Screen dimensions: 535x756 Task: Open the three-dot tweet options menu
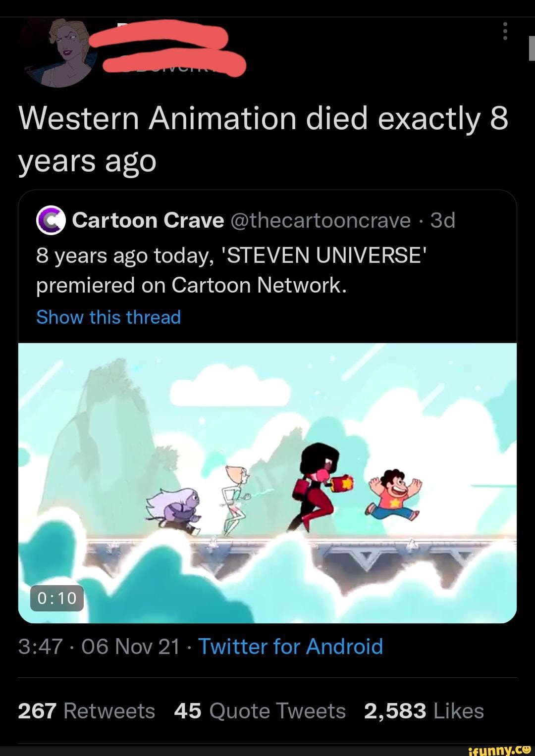click(x=505, y=31)
